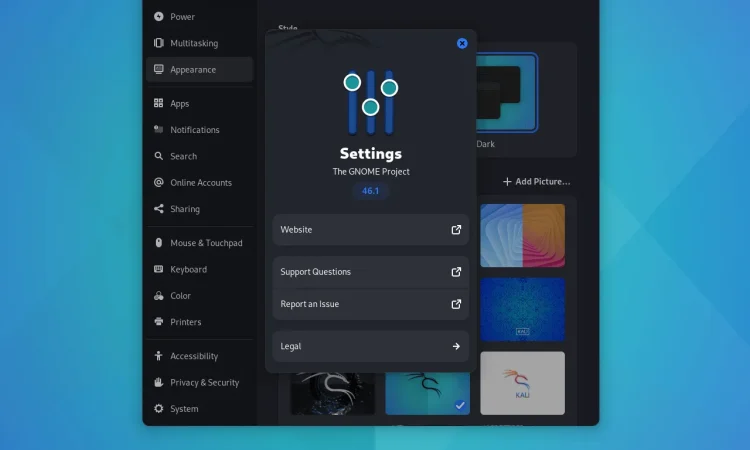Go to the Notifications panel

[x=199, y=130]
